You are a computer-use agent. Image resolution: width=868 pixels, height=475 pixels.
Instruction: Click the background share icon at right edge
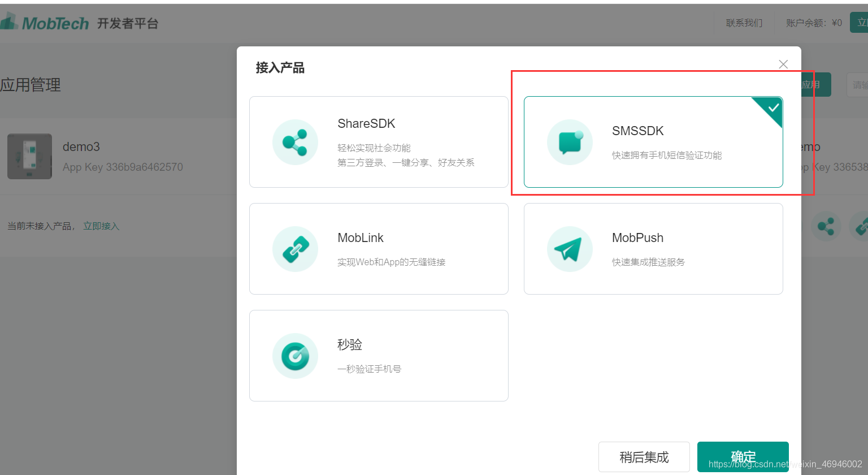click(x=826, y=226)
